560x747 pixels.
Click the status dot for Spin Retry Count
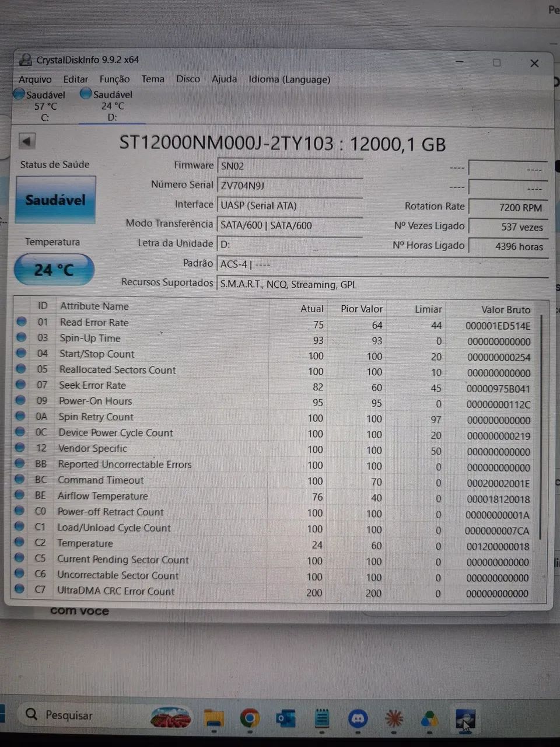pyautogui.click(x=20, y=416)
